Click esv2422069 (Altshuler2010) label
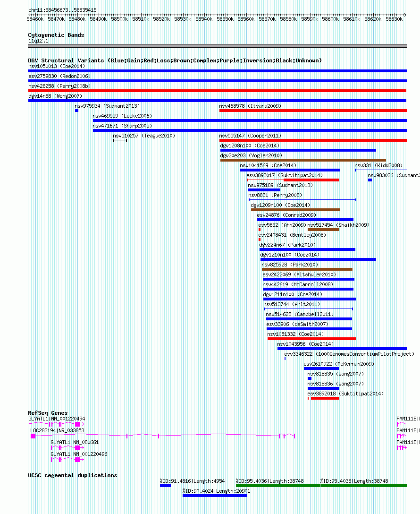This screenshot has width=420, height=514. click(x=299, y=274)
